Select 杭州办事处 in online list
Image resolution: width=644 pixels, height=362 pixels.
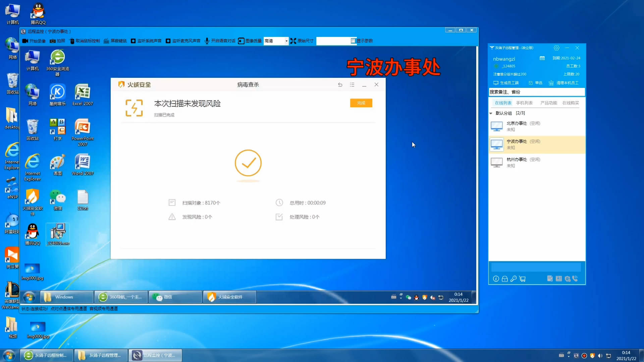coord(537,163)
